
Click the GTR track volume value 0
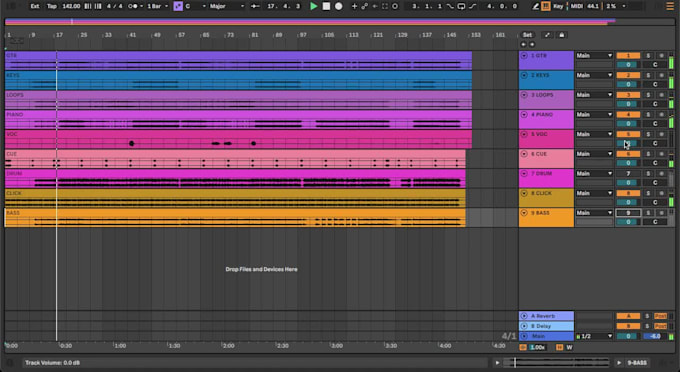(628, 65)
